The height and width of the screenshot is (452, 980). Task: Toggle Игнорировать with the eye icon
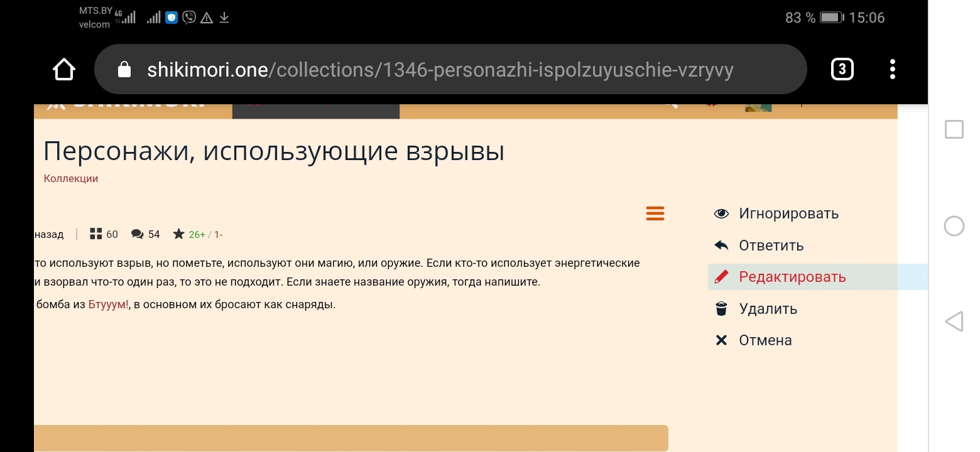(x=721, y=213)
